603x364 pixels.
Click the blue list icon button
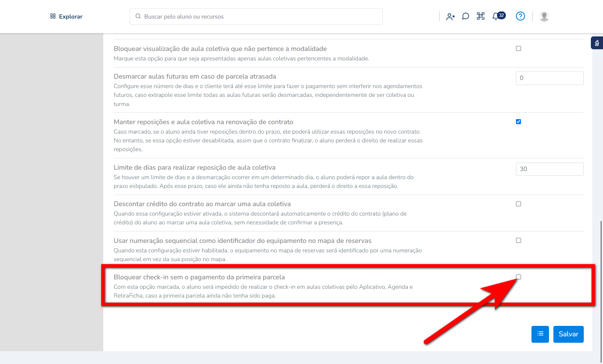(540, 334)
